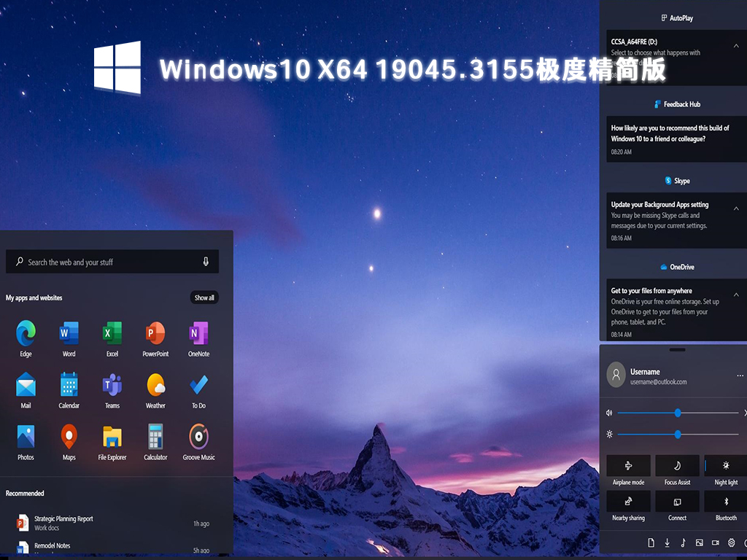Launch Word from the apps grid
747x560 pixels.
tap(69, 338)
